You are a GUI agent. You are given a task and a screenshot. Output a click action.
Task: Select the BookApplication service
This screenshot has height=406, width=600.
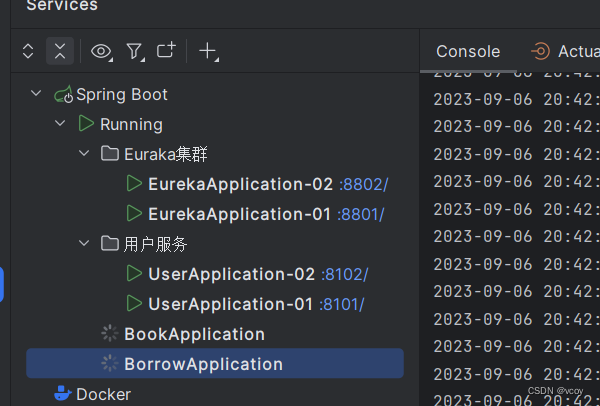click(194, 334)
